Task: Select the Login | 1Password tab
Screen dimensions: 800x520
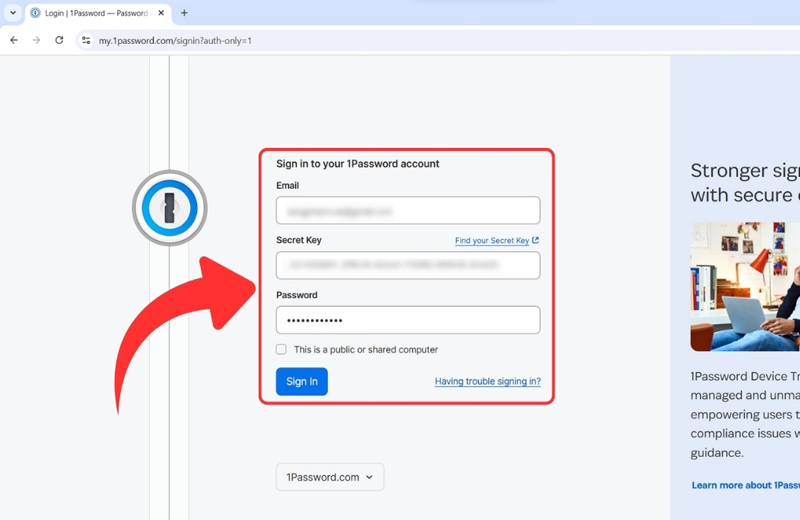Action: pos(98,13)
